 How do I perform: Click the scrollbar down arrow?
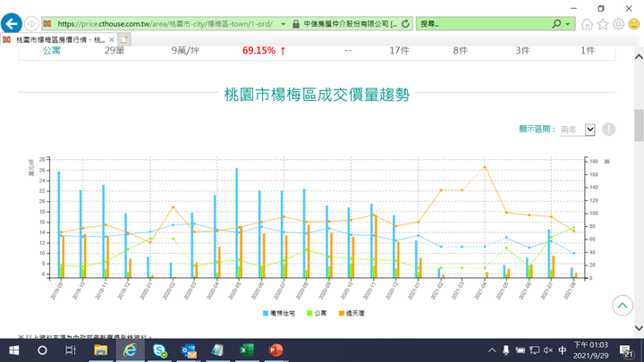point(639,328)
